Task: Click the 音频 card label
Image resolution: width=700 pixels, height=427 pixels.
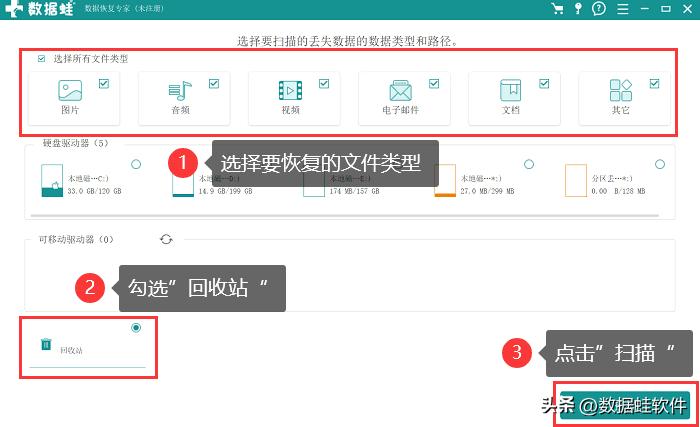Action: tap(180, 110)
